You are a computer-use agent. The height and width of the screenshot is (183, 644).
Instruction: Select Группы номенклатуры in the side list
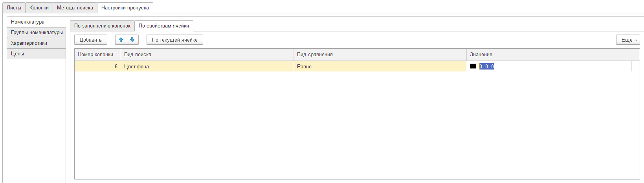pyautogui.click(x=37, y=33)
